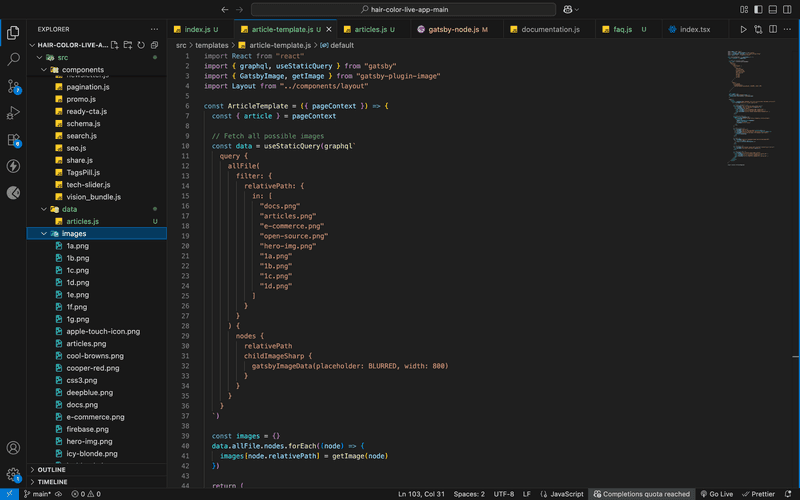Click the main branch in status bar
Viewport: 800px width, 500px height.
(37, 494)
